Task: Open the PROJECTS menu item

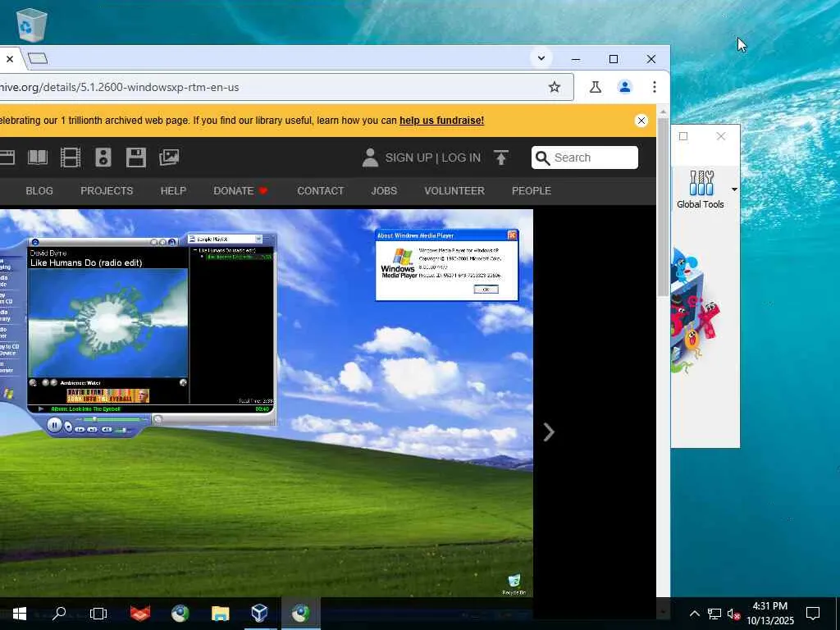Action: point(107,190)
